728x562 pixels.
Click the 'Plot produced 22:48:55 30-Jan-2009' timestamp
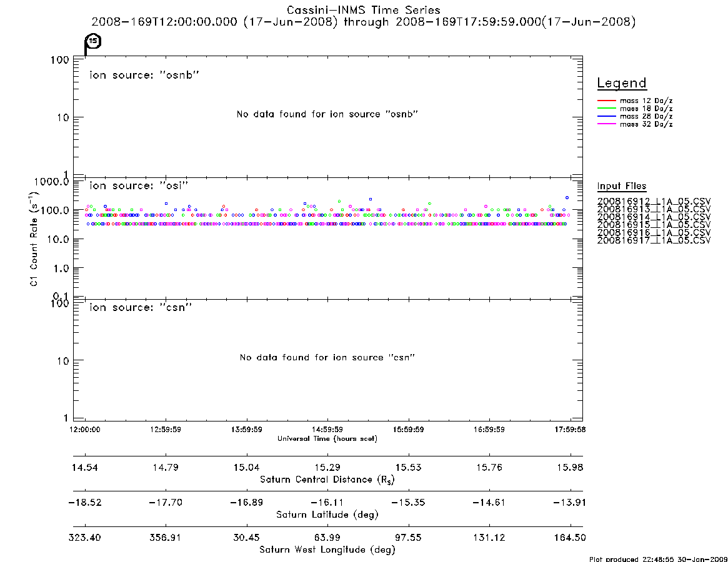(658, 559)
